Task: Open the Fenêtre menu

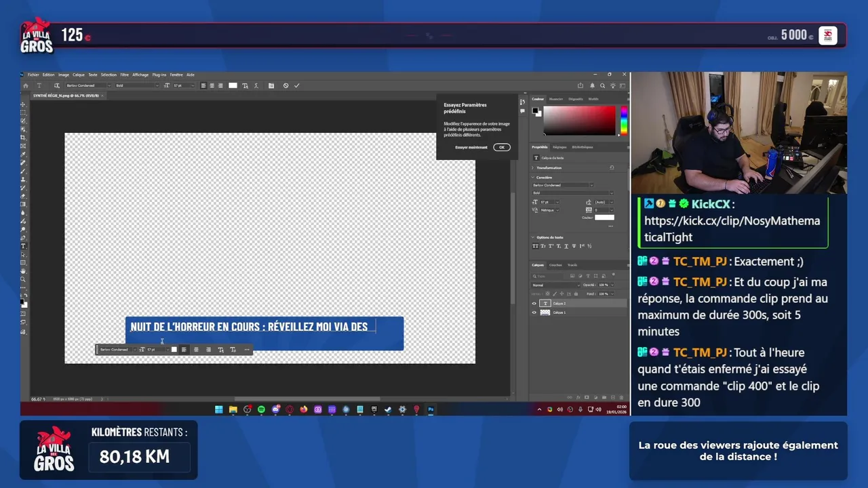Action: pyautogui.click(x=176, y=75)
